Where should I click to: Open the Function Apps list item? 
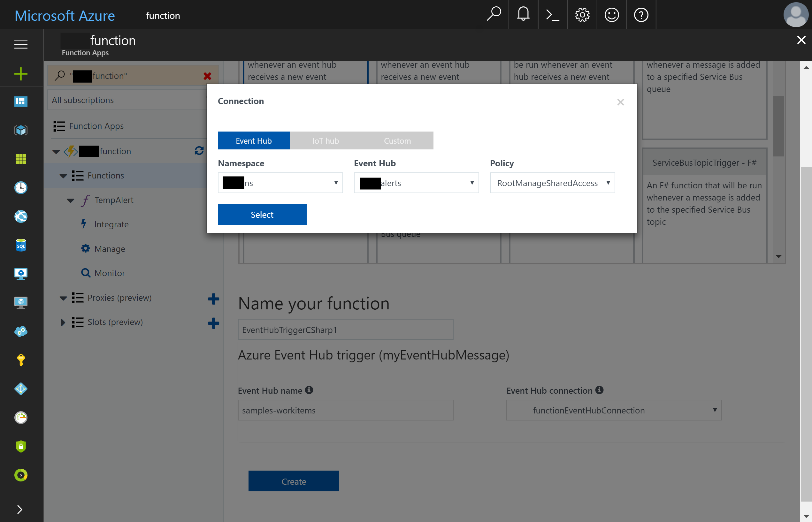96,126
